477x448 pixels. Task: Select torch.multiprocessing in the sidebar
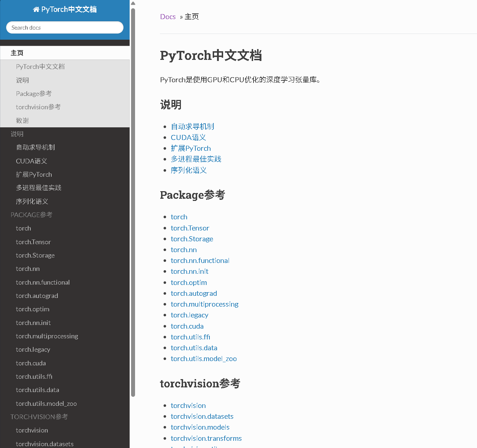tap(47, 336)
